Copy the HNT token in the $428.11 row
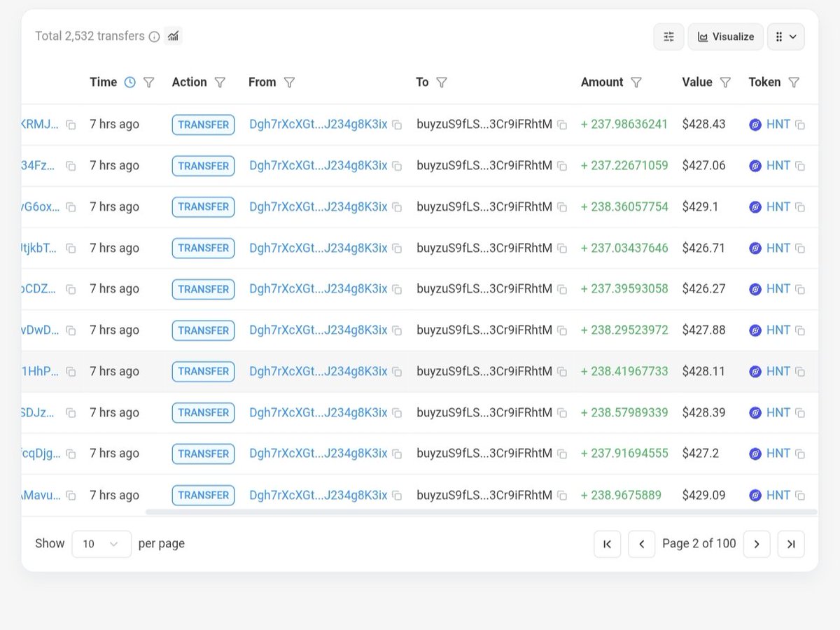 [799, 372]
